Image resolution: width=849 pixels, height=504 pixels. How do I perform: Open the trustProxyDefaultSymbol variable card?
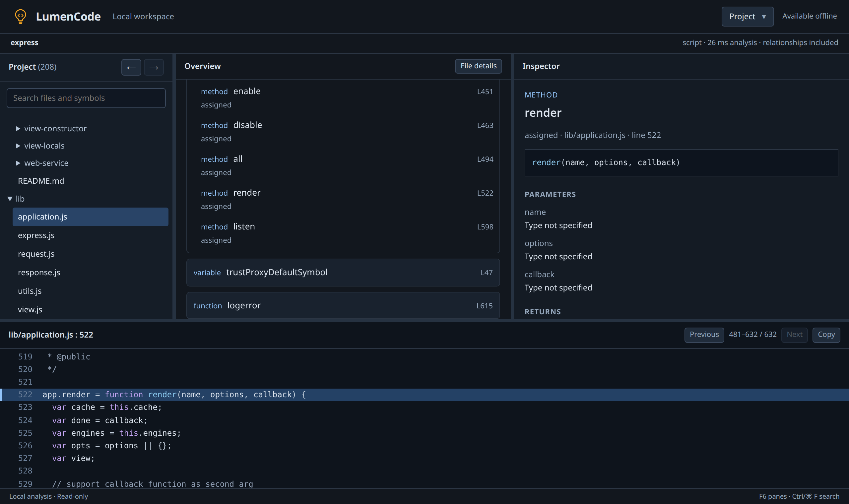pyautogui.click(x=343, y=272)
